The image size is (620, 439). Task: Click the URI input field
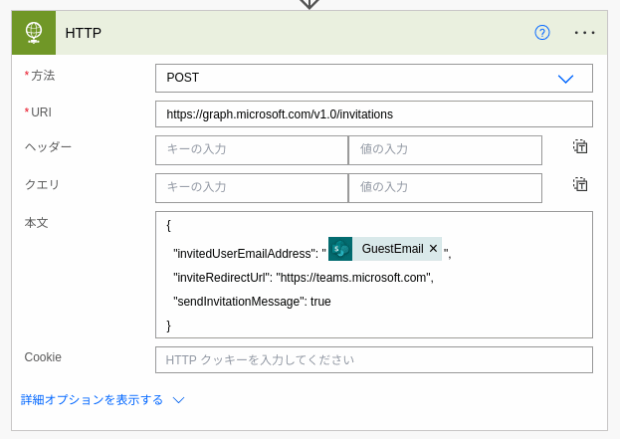click(x=374, y=114)
